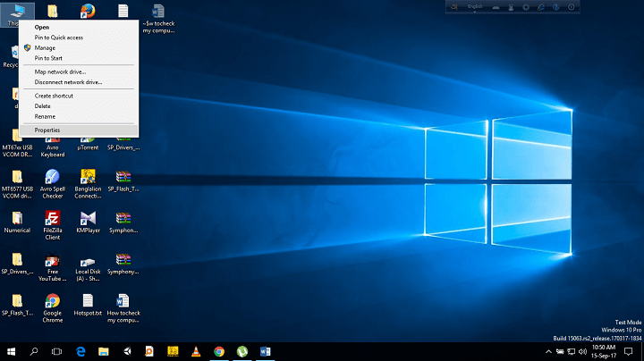Open the clock showing 10:50 AM
Screen dimensions: 644x361
tap(604, 351)
